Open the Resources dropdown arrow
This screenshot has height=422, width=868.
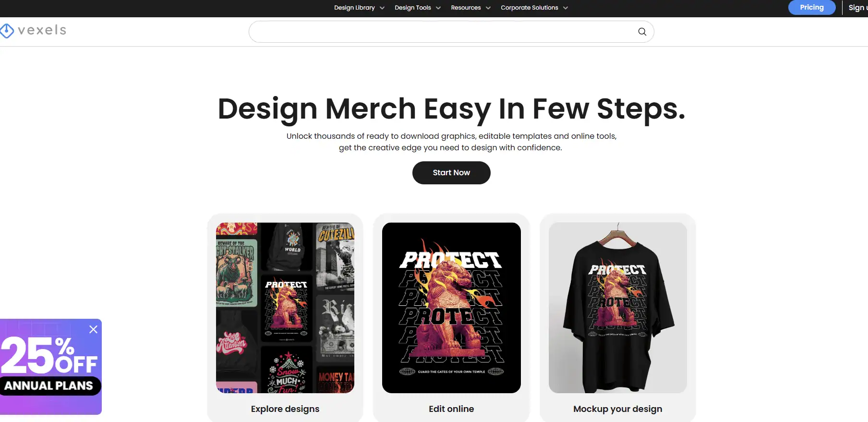point(488,8)
